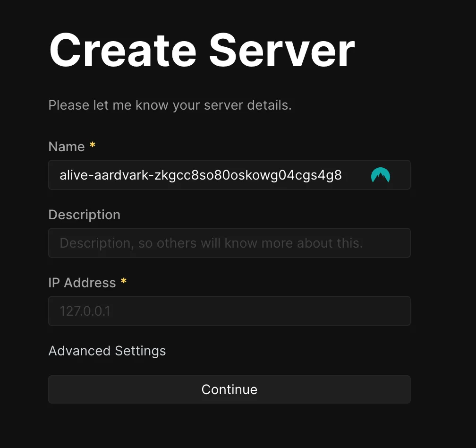This screenshot has height=448, width=476.
Task: Click the yellow asterisk beside Name
Action: [93, 146]
